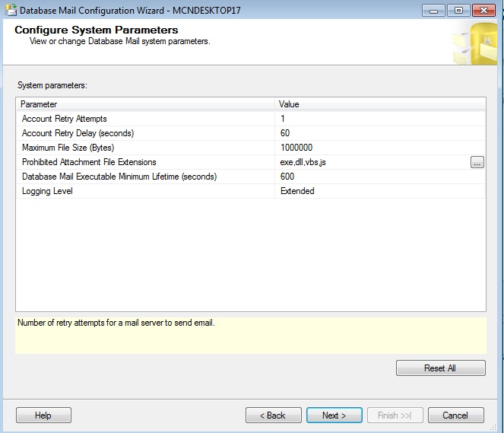This screenshot has width=504, height=433.
Task: Click the Database Mail wizard title bar icon
Action: pyautogui.click(x=11, y=10)
